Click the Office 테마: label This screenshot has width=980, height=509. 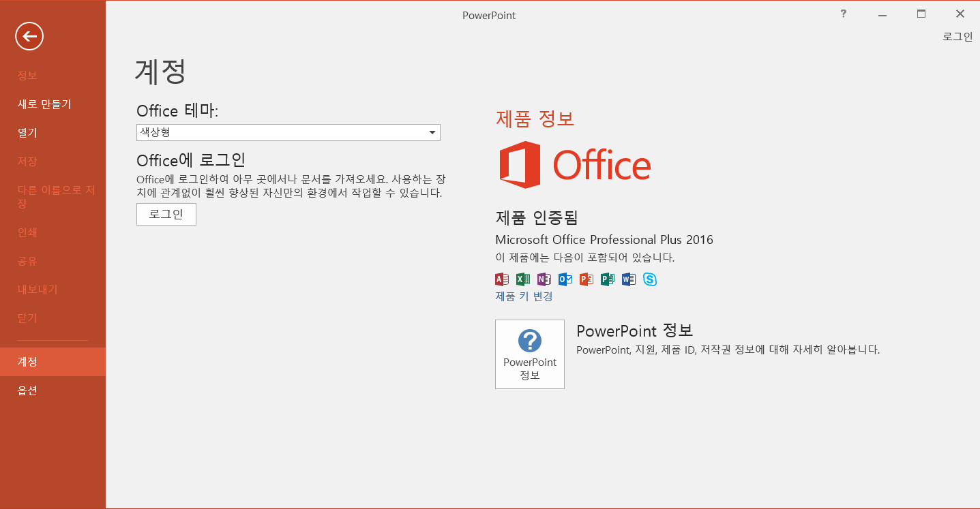click(x=177, y=111)
